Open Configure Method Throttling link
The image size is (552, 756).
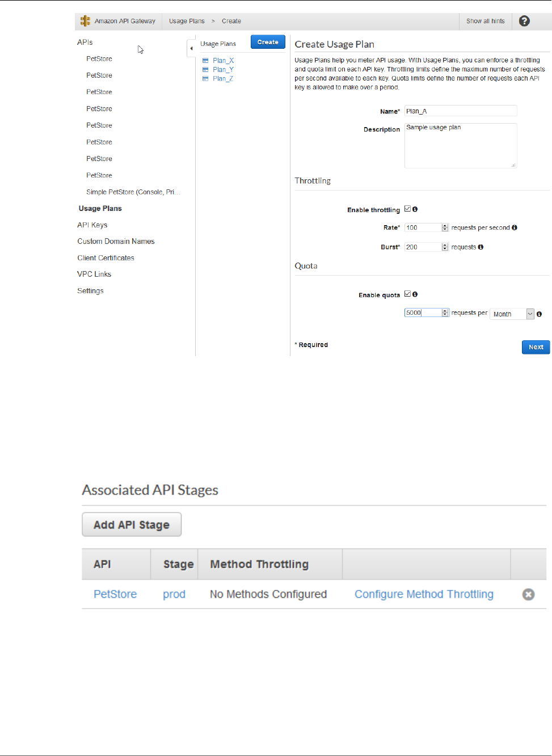(424, 594)
